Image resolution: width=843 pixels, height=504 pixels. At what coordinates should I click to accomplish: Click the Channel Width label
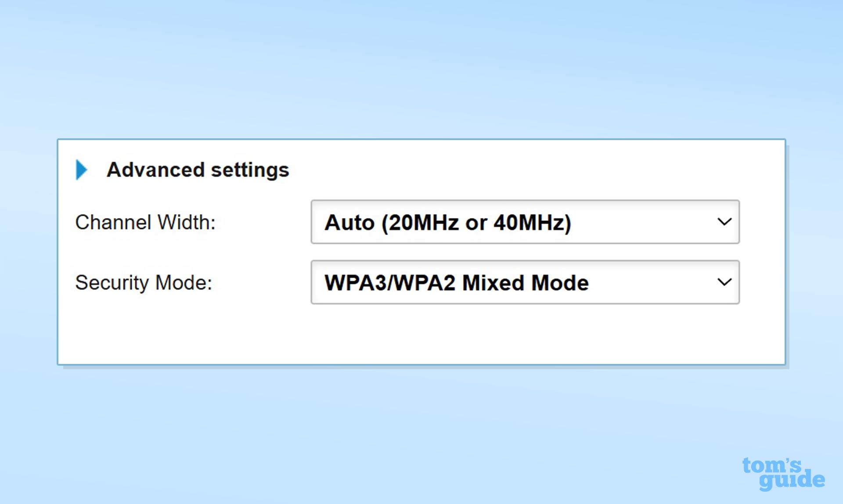pyautogui.click(x=145, y=222)
